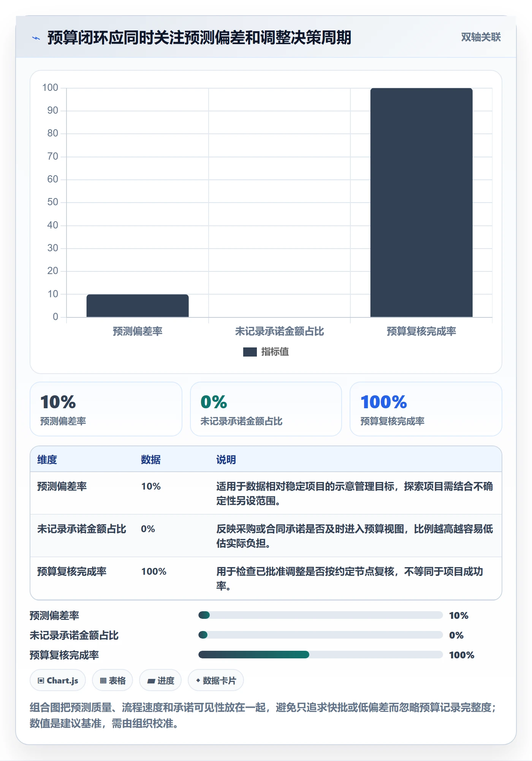Click the Chart.js tag chip
The height and width of the screenshot is (761, 532).
coord(58,680)
